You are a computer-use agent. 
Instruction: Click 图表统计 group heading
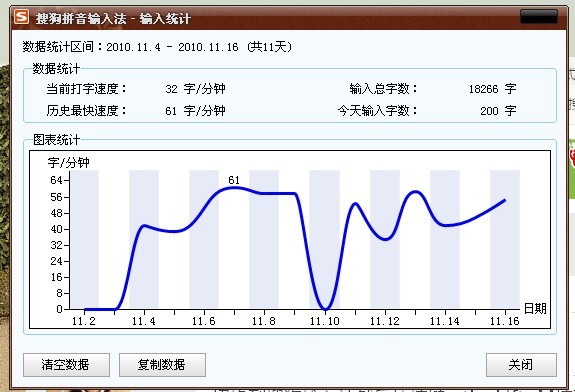point(56,139)
